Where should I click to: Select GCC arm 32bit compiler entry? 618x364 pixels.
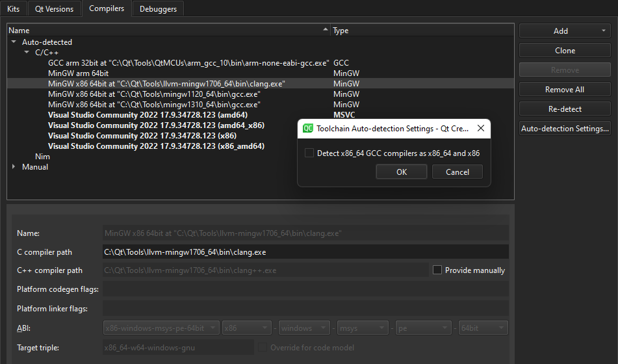[x=188, y=63]
